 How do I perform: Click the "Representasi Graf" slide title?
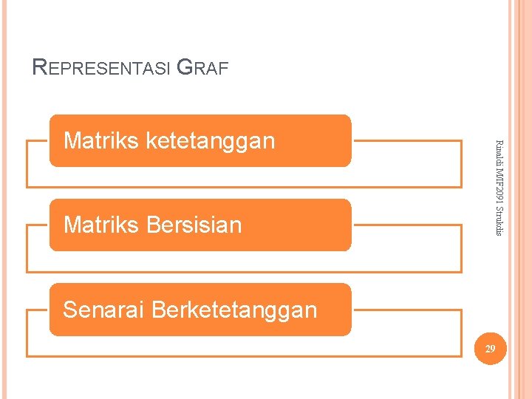point(131,69)
